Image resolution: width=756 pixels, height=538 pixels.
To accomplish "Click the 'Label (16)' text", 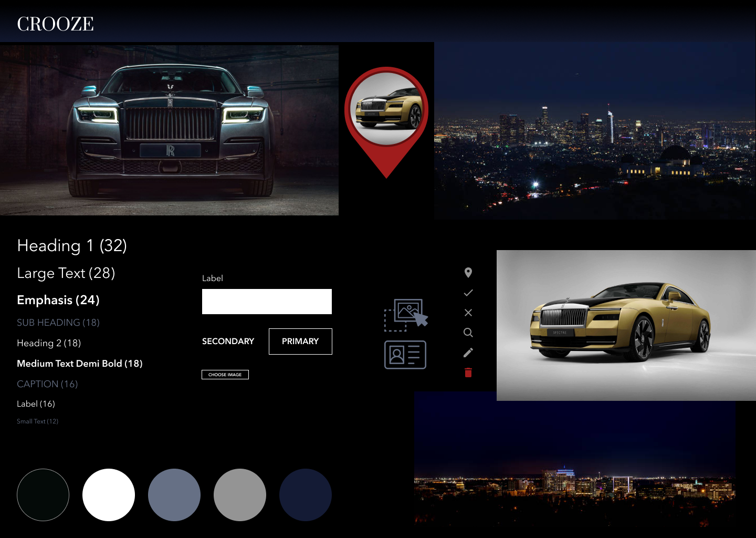I will tap(36, 404).
